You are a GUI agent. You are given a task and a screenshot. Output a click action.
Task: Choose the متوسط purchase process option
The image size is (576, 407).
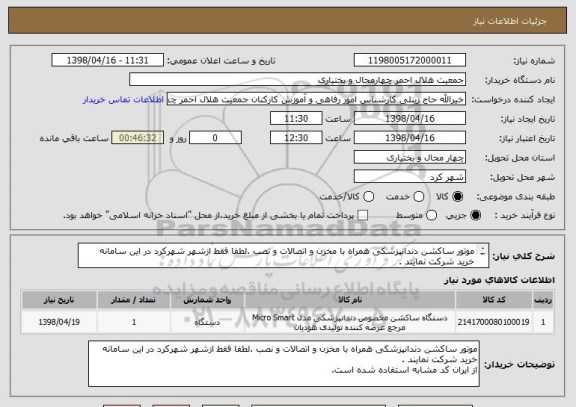pos(431,216)
